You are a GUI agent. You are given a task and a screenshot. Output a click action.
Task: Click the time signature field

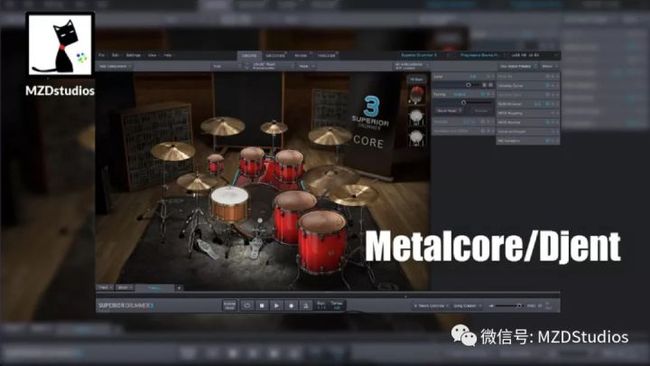click(321, 305)
